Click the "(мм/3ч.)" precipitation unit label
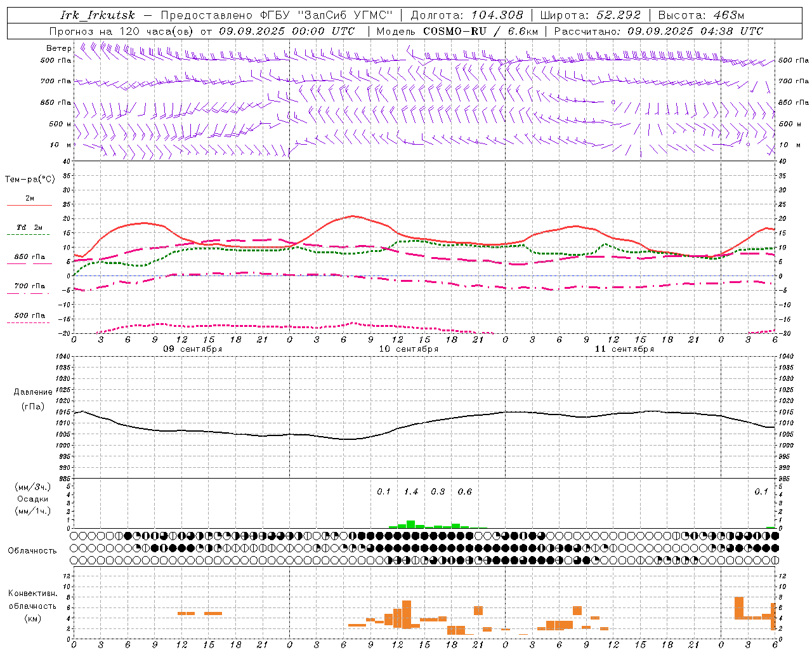This screenshot has height=650, width=812. point(33,487)
